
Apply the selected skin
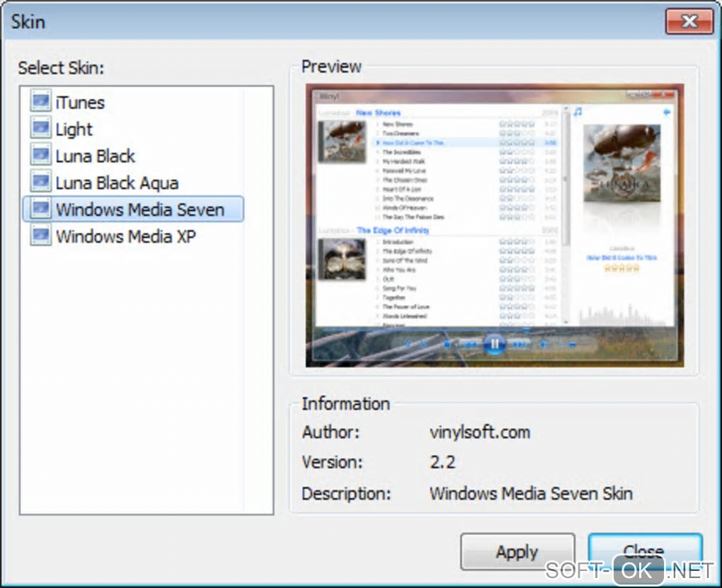(x=517, y=552)
